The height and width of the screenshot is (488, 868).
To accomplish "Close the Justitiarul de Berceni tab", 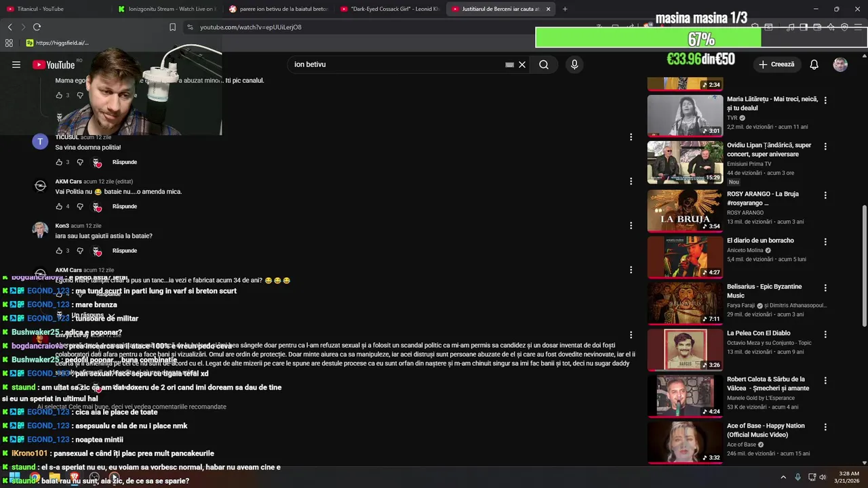I will pos(548,9).
